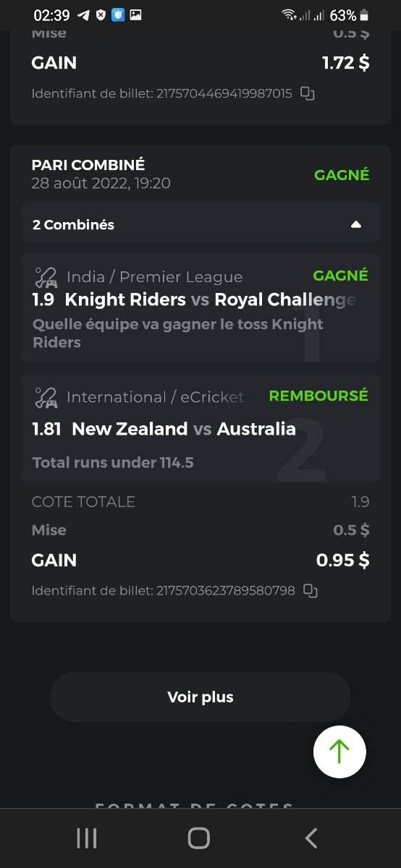Tap the Android home button
Viewport: 401px width, 868px height.
[199, 838]
